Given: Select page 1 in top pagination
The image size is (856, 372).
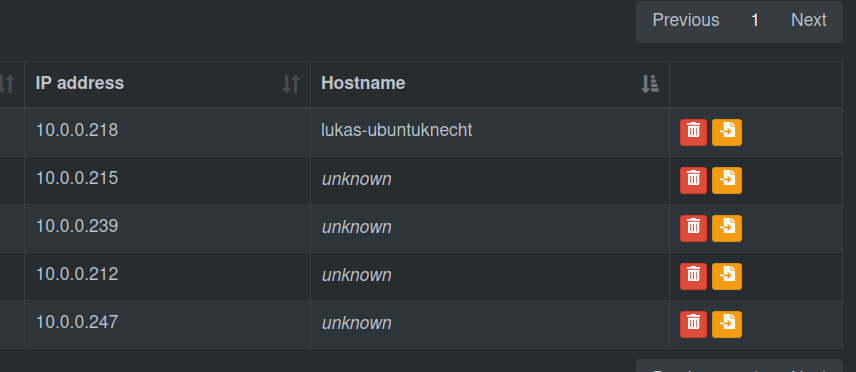Looking at the screenshot, I should click(x=755, y=21).
